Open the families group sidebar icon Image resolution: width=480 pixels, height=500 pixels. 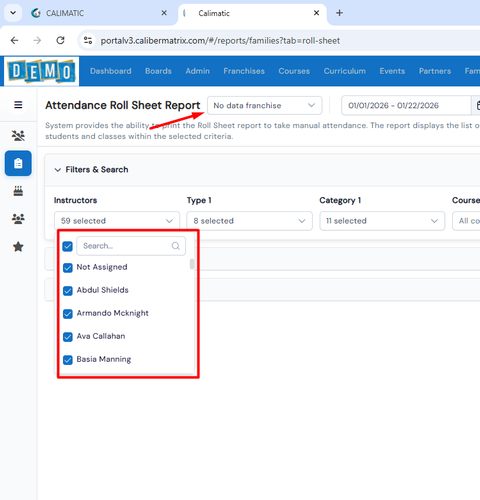[18, 219]
